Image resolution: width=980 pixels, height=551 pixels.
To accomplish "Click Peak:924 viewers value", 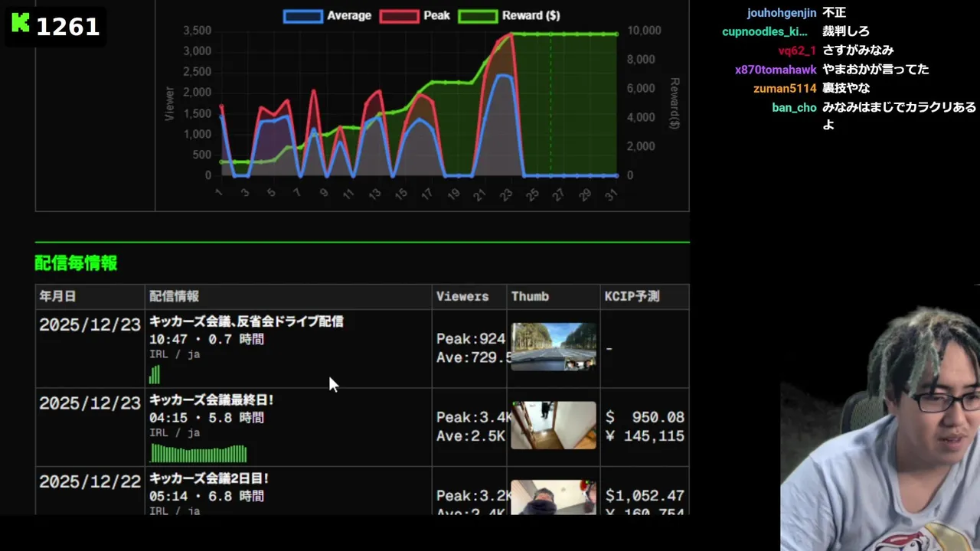I will click(471, 339).
